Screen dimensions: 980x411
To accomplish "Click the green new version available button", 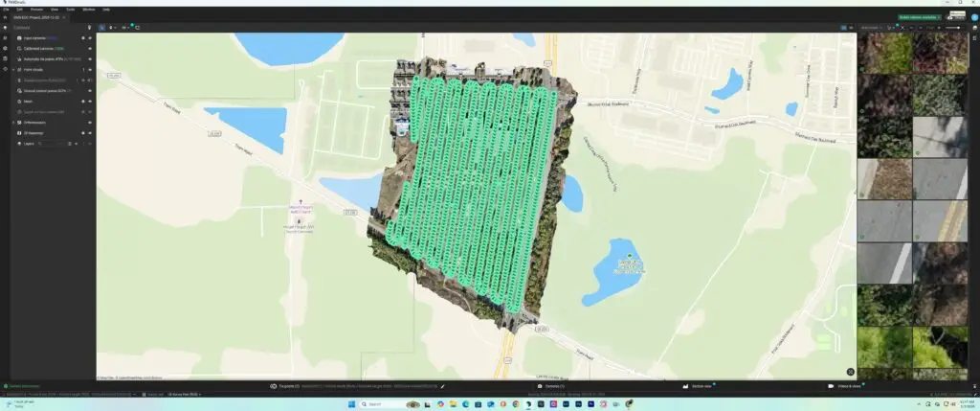I will coord(919,16).
